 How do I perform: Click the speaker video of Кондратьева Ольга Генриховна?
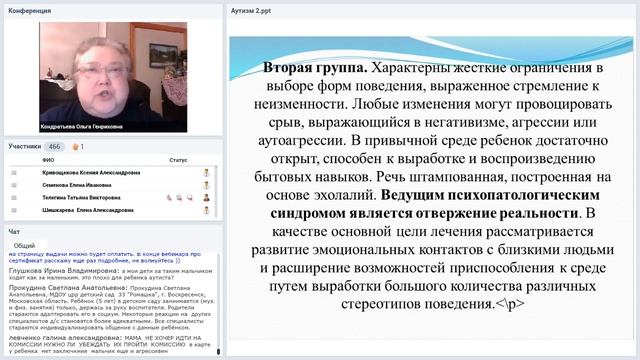coord(113,77)
